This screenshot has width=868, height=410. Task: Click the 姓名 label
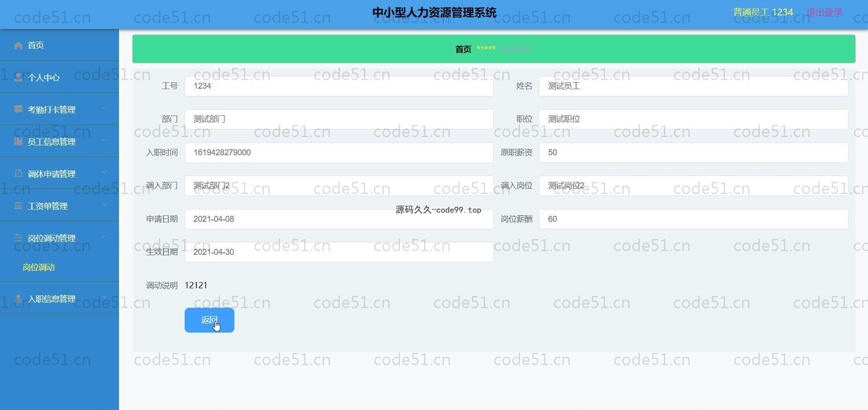(524, 86)
